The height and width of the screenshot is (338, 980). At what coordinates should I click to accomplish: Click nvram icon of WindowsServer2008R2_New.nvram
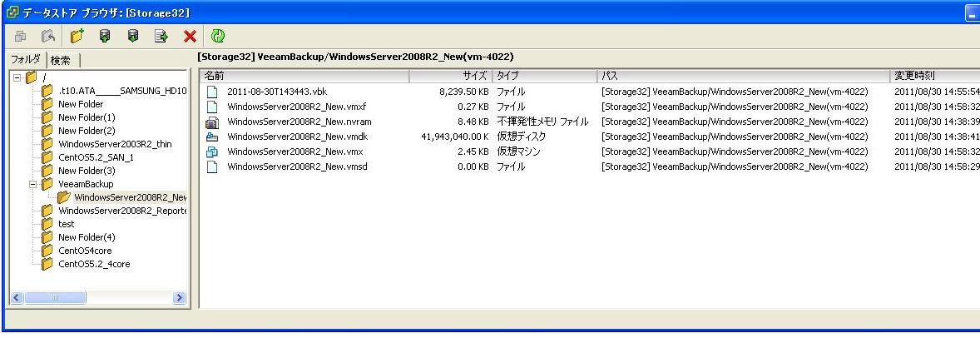(x=212, y=122)
